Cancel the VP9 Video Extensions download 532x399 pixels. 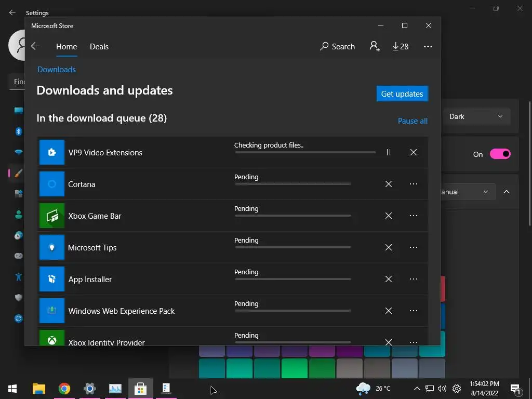pyautogui.click(x=413, y=152)
